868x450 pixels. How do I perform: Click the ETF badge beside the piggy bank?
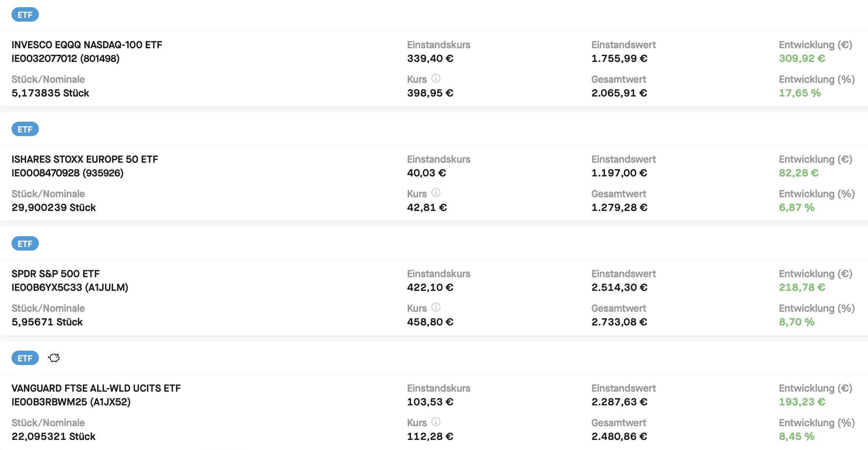25,358
